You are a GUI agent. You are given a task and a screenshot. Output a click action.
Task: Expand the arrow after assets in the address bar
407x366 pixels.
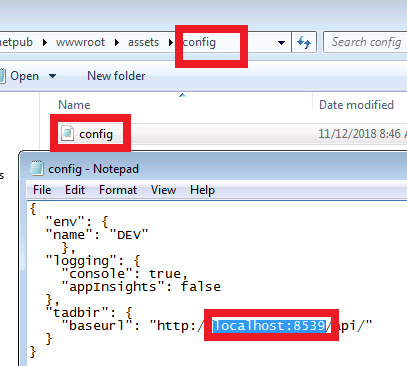click(x=171, y=43)
